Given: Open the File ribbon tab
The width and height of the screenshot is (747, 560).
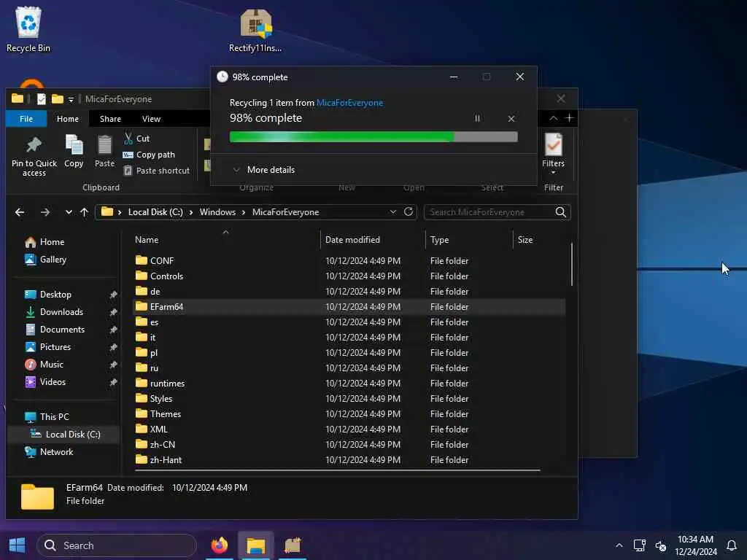Looking at the screenshot, I should click(x=26, y=119).
